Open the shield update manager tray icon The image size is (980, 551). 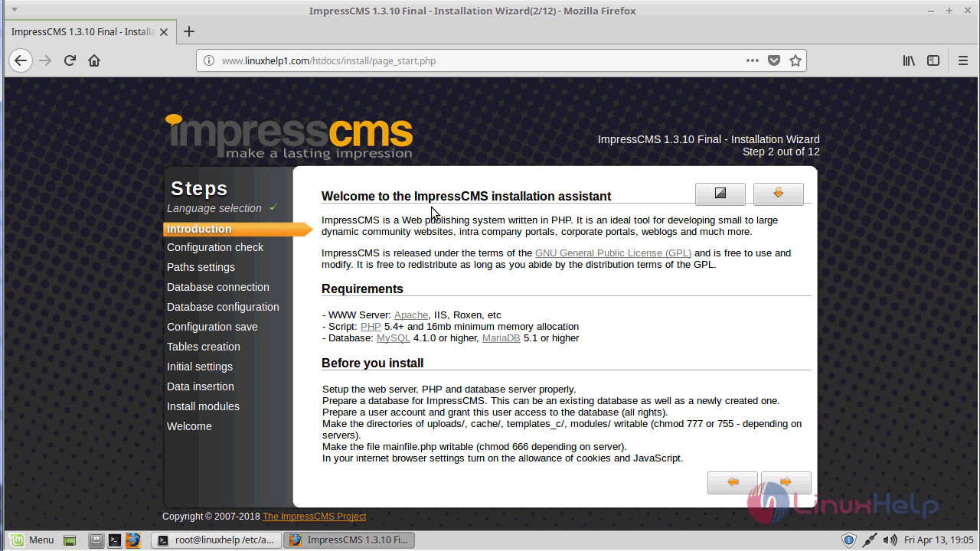(848, 540)
